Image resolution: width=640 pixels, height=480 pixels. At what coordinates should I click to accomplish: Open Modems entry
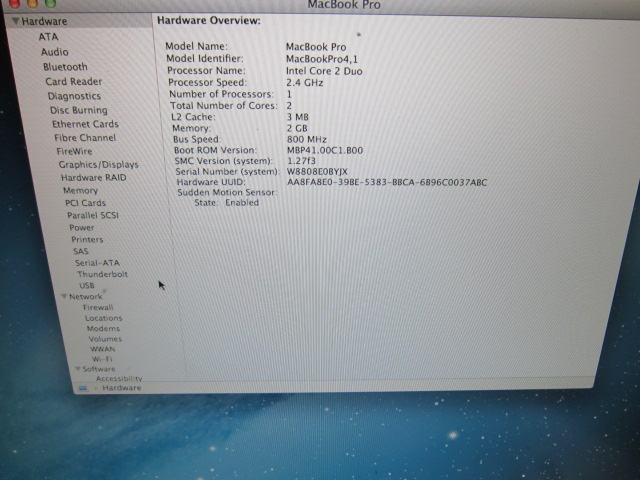(103, 329)
